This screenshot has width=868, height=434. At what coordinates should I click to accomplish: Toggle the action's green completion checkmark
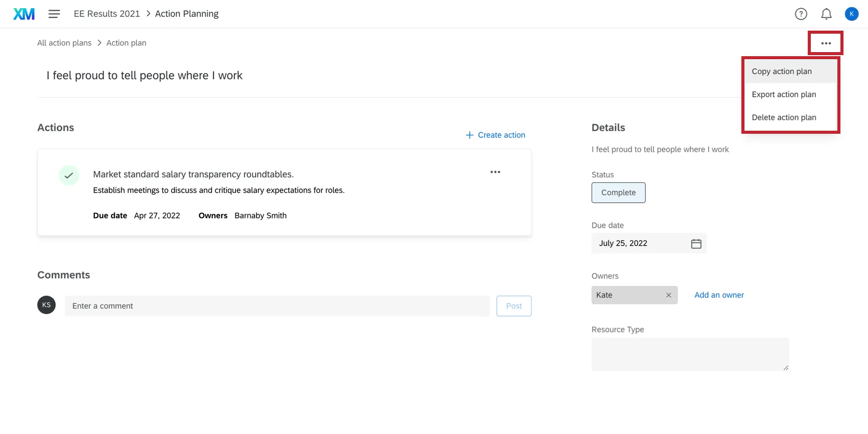coord(69,175)
